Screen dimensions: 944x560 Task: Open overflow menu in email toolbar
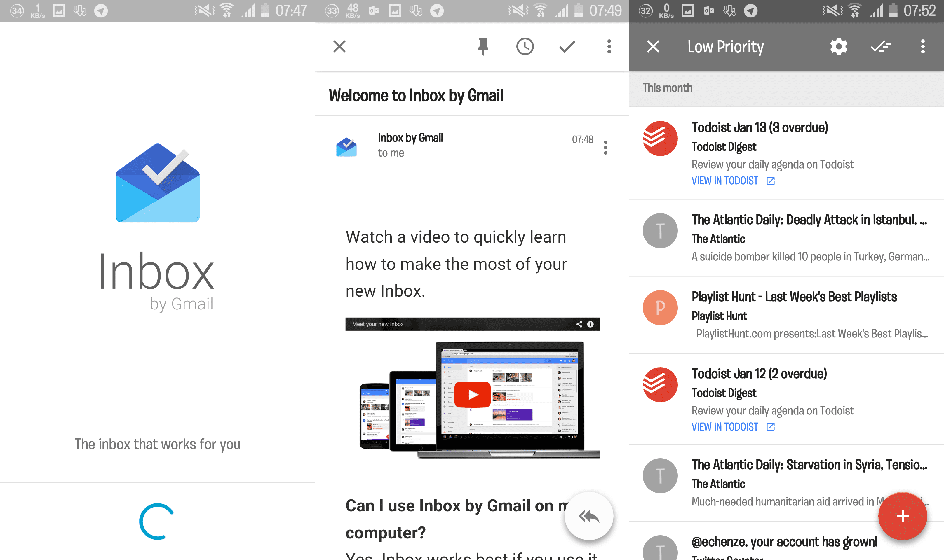click(x=609, y=46)
